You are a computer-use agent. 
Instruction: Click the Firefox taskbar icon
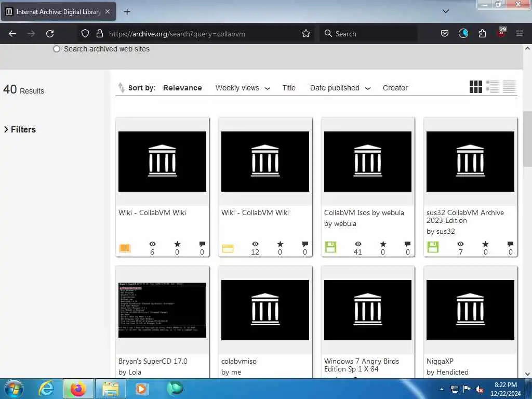point(78,389)
